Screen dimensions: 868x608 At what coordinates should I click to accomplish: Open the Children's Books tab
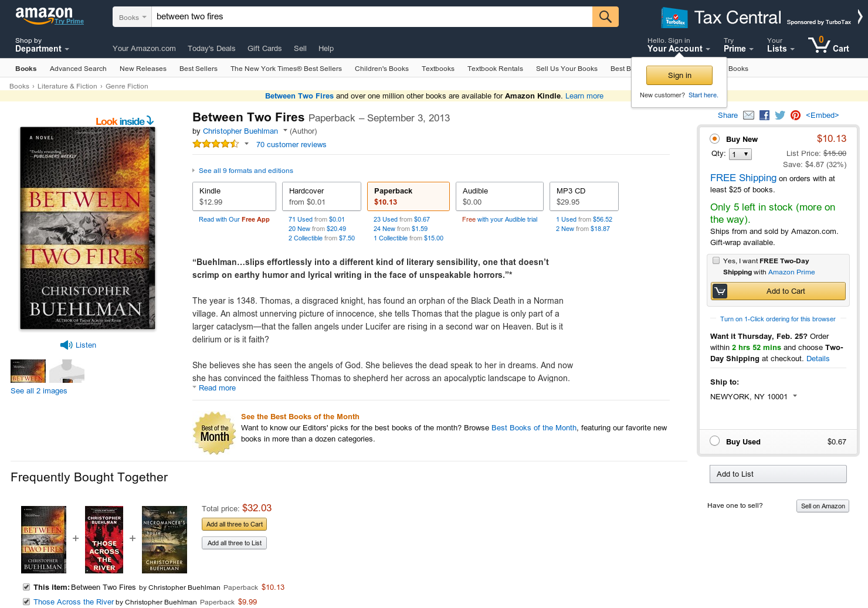tap(382, 69)
